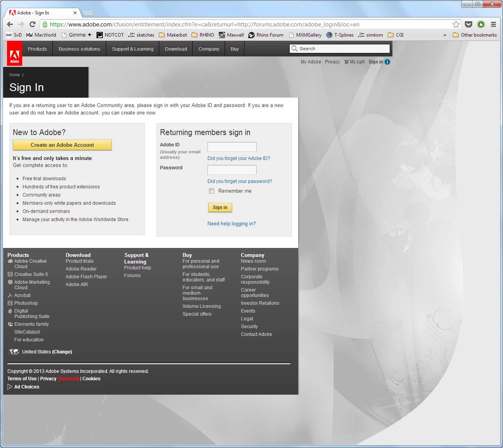
Task: Open Contact Adobe footer link
Action: pyautogui.click(x=257, y=334)
